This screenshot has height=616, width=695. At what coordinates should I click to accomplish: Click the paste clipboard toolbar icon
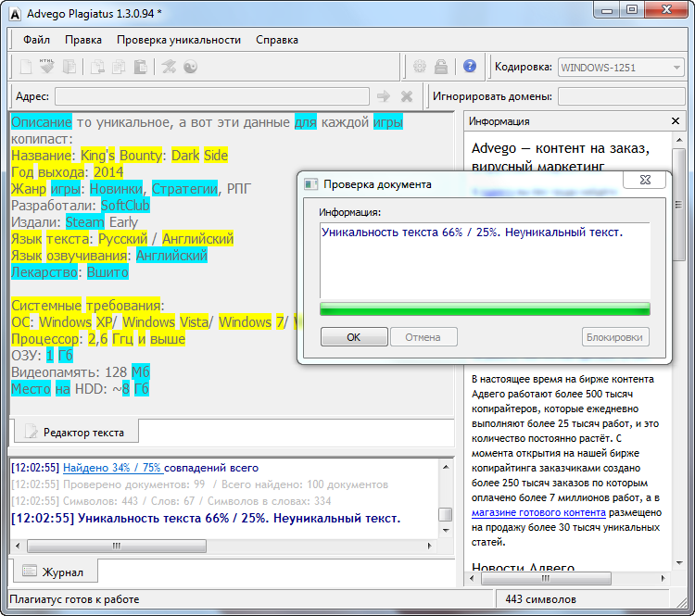(140, 67)
